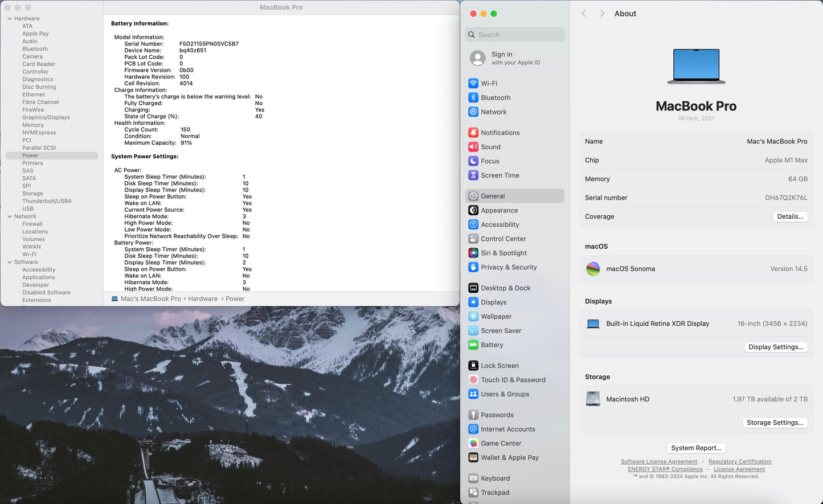823x504 pixels.
Task: Click the Control Center icon
Action: point(473,239)
